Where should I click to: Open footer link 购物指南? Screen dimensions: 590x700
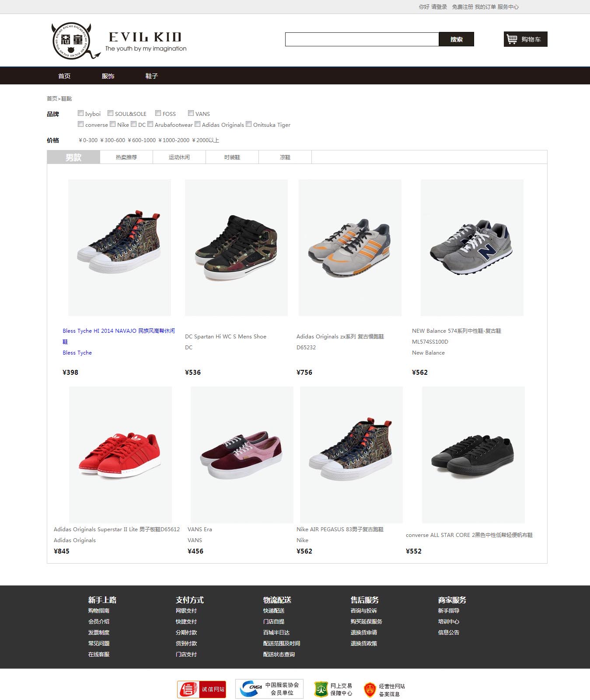(99, 611)
